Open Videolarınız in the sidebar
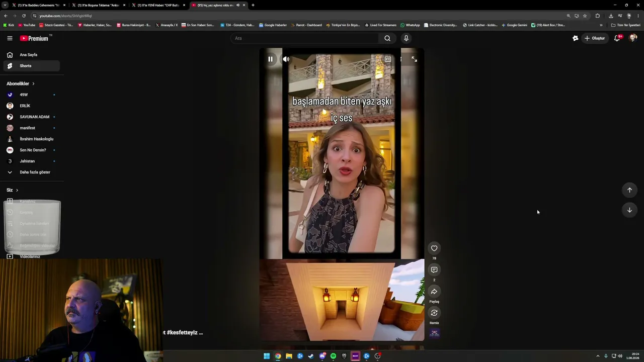Viewport: 644px width, 362px height. tap(32, 256)
